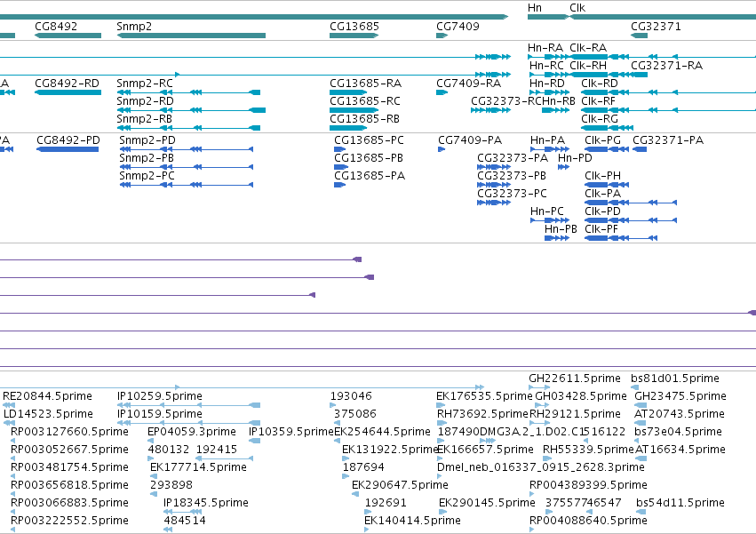This screenshot has width=756, height=534.
Task: Select the Snmp2-RC transcript label
Action: [145, 84]
